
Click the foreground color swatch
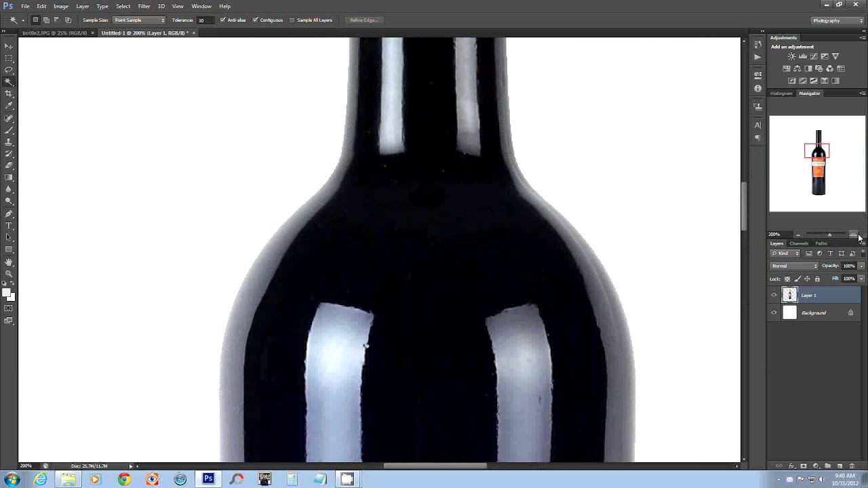tap(6, 293)
